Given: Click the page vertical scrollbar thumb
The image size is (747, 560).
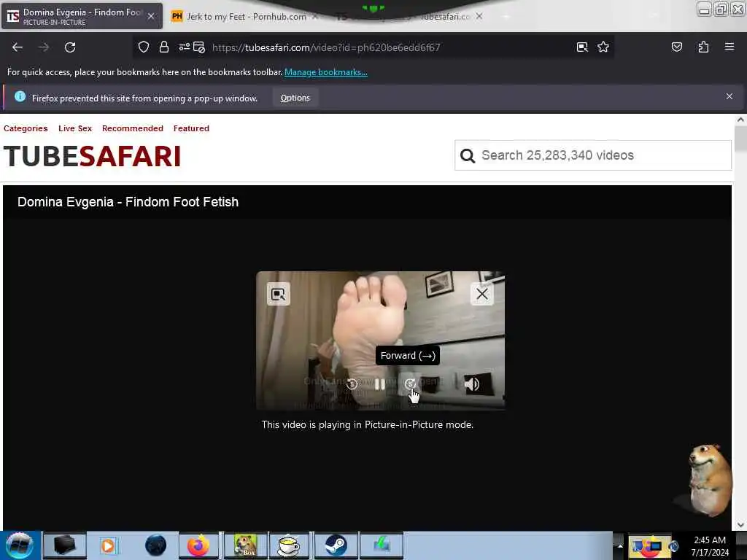Looking at the screenshot, I should [x=740, y=139].
